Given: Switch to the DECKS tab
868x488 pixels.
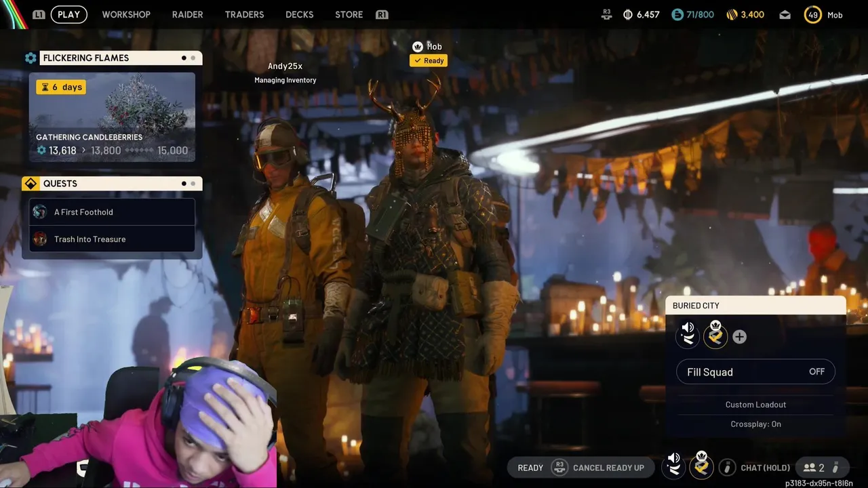Looking at the screenshot, I should [x=299, y=14].
